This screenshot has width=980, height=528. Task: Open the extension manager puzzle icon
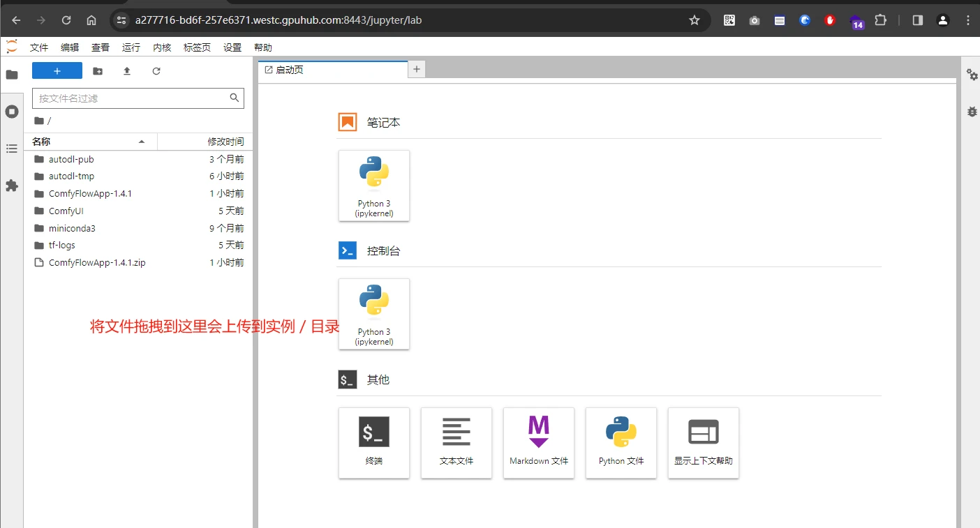[x=12, y=186]
